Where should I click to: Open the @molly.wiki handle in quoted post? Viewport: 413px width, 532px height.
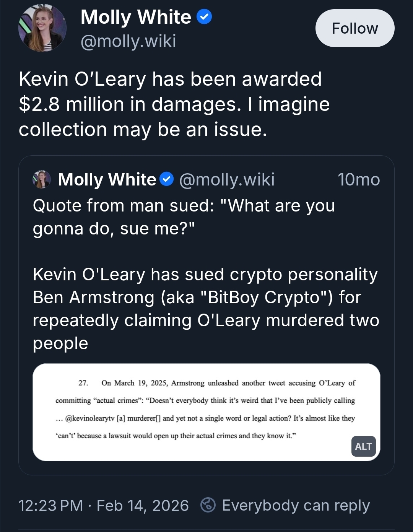pos(227,179)
